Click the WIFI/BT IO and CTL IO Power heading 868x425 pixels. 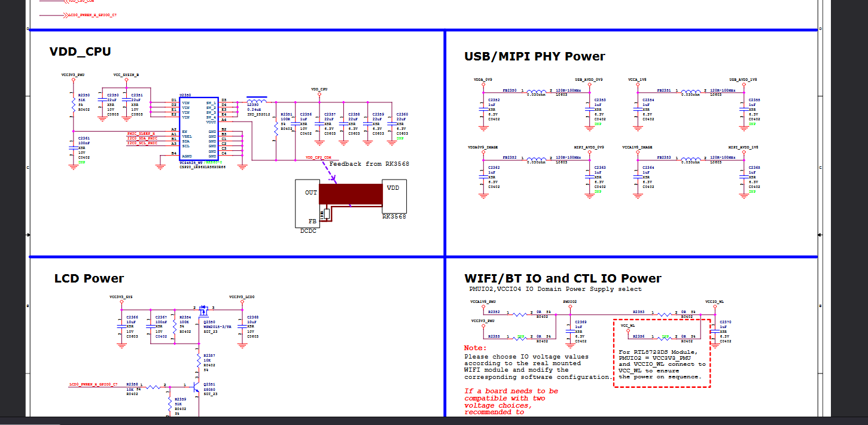tap(562, 278)
